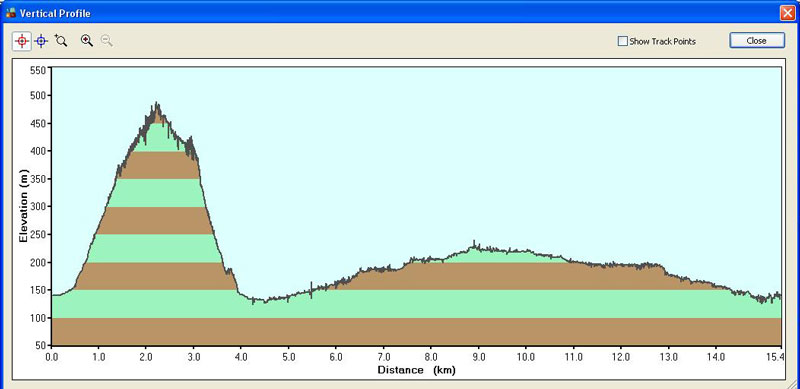Click the 7.0 distance axis value
This screenshot has height=389, width=800.
[x=384, y=357]
